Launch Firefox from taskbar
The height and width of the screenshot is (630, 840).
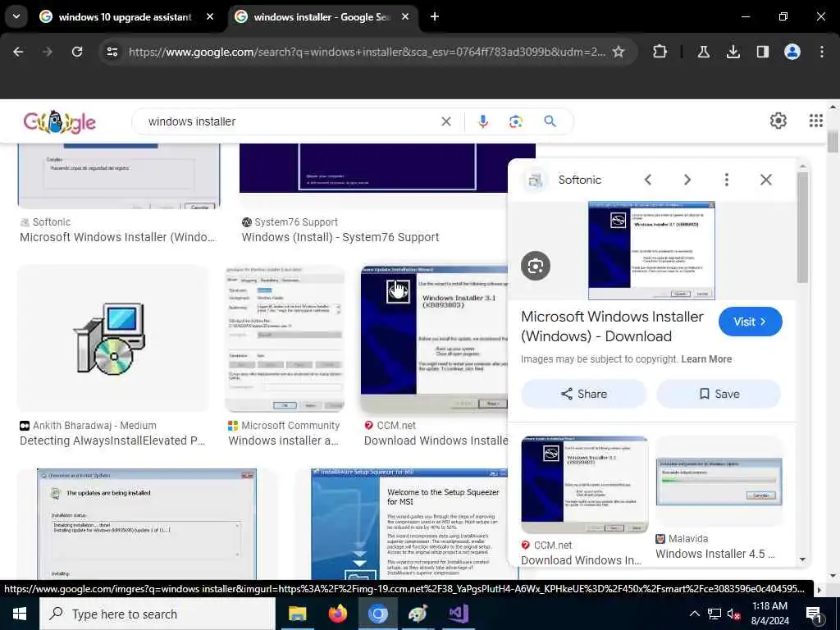(337, 614)
